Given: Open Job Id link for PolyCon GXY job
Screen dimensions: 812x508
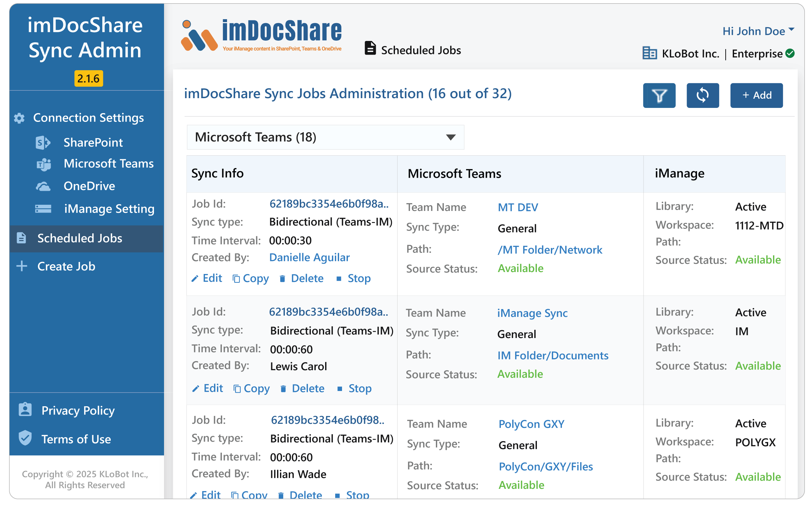Looking at the screenshot, I should pyautogui.click(x=327, y=420).
